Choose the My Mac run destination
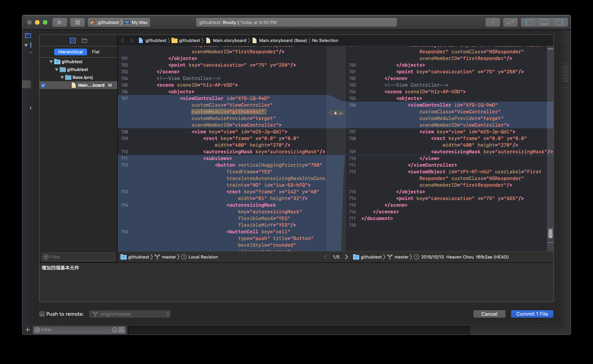Screen dimensions: 593x364 tap(136, 22)
